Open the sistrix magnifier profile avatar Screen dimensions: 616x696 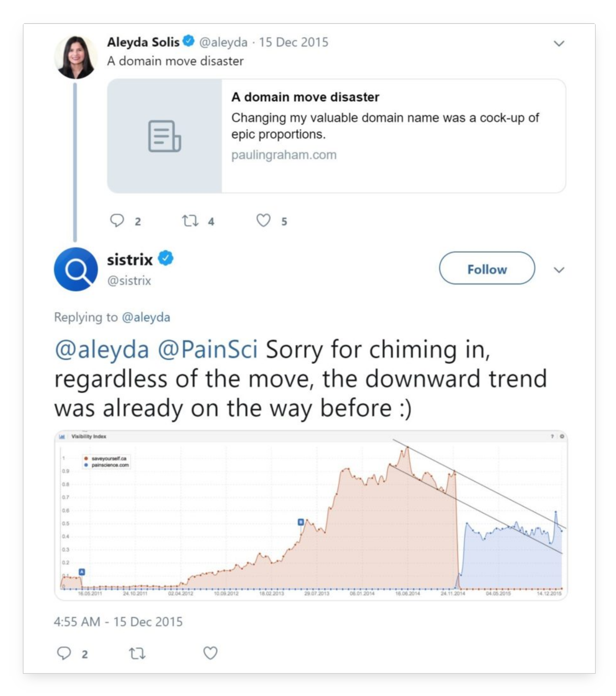point(76,269)
